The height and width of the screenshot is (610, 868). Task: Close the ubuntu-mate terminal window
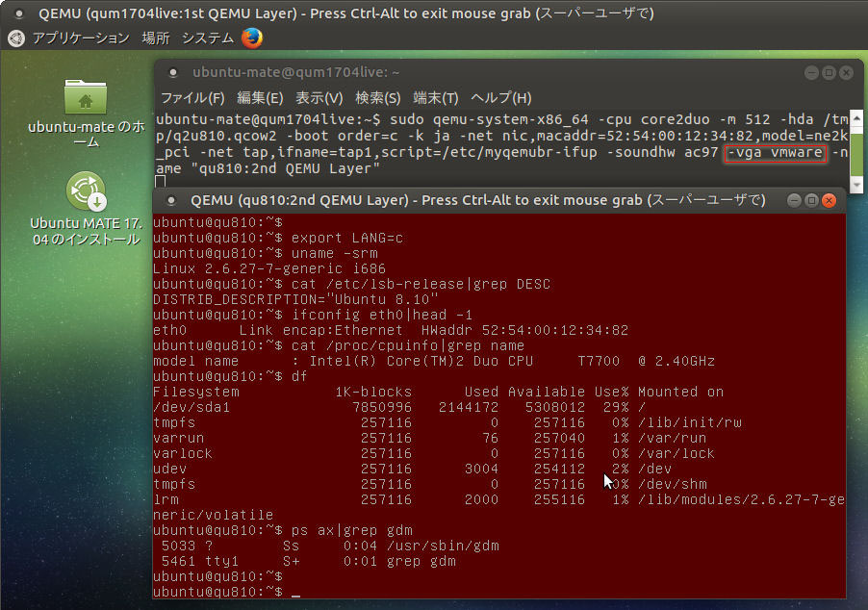click(846, 72)
